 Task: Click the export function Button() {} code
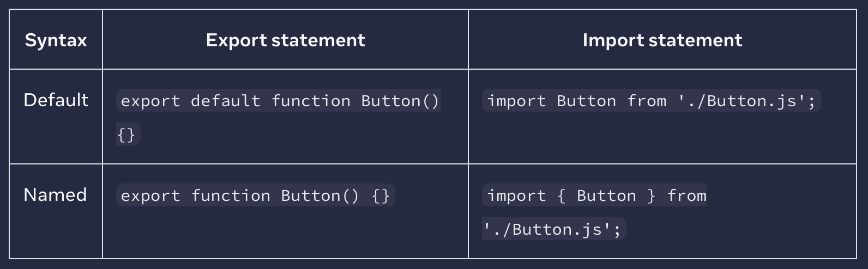[255, 195]
